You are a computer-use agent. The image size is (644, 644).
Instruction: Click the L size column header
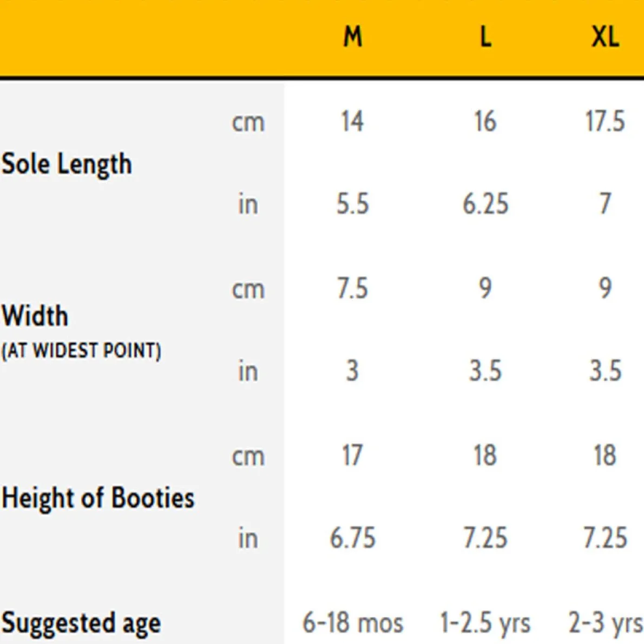pyautogui.click(x=485, y=37)
